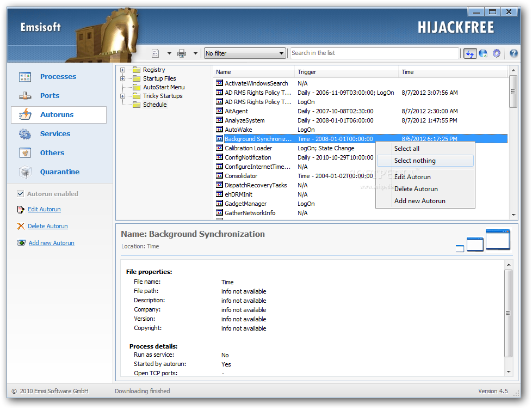The height and width of the screenshot is (409, 532).
Task: Click the Delete Autorun link in sidebar
Action: tap(48, 226)
